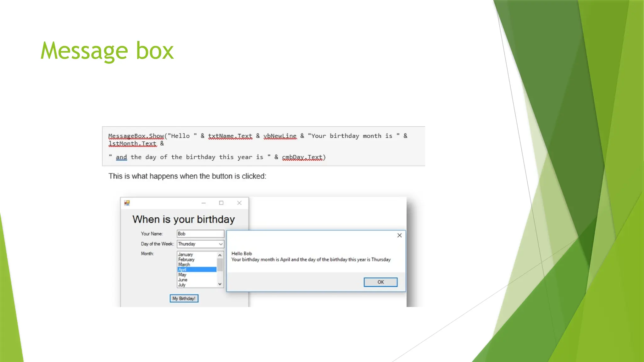Close the birthday form window
Image resolution: width=644 pixels, height=362 pixels.
point(239,203)
